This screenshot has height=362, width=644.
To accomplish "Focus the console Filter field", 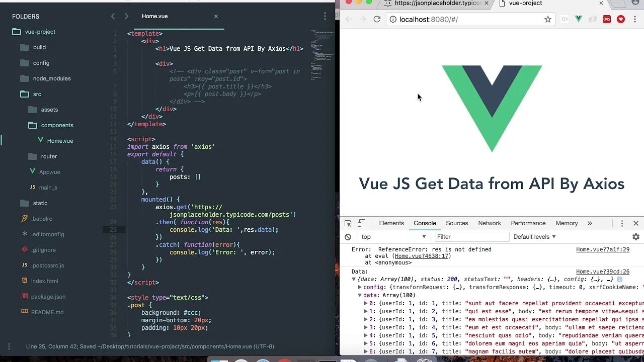I will click(472, 237).
